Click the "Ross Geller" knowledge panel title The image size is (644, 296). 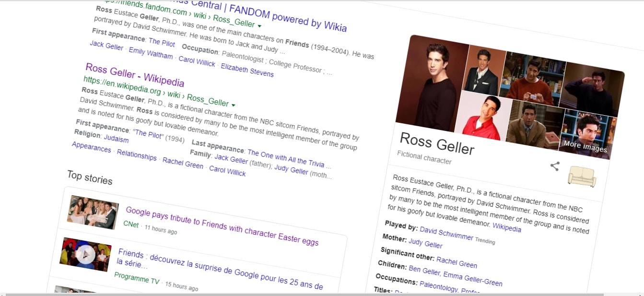(x=437, y=143)
